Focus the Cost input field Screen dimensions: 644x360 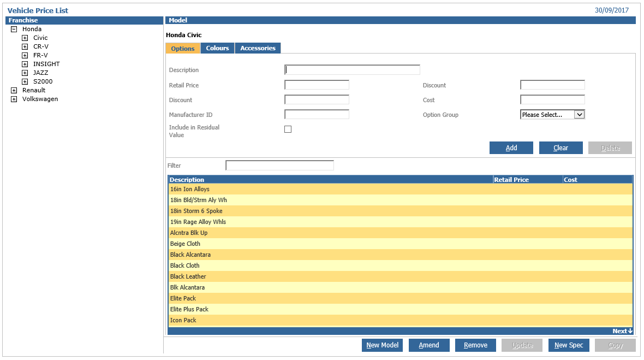pos(552,100)
